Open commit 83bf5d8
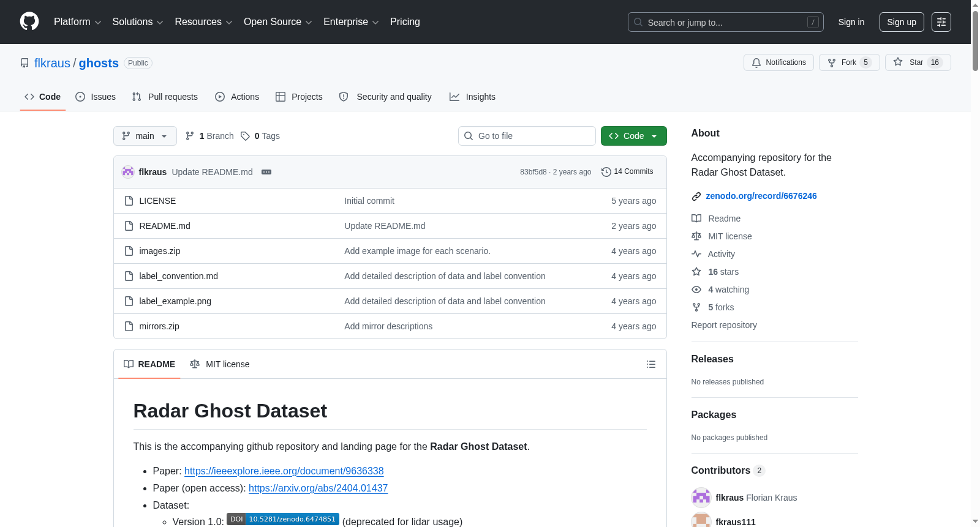This screenshot has height=527, width=980. click(x=533, y=172)
